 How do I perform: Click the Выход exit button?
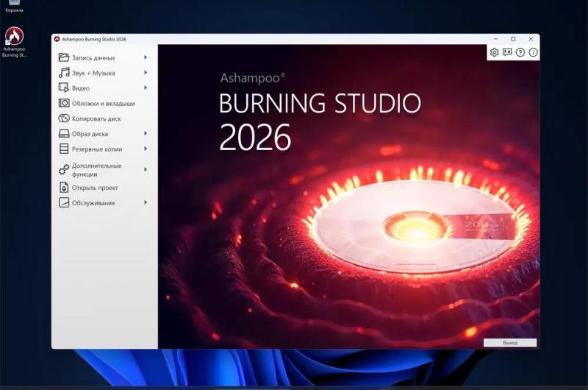point(510,343)
